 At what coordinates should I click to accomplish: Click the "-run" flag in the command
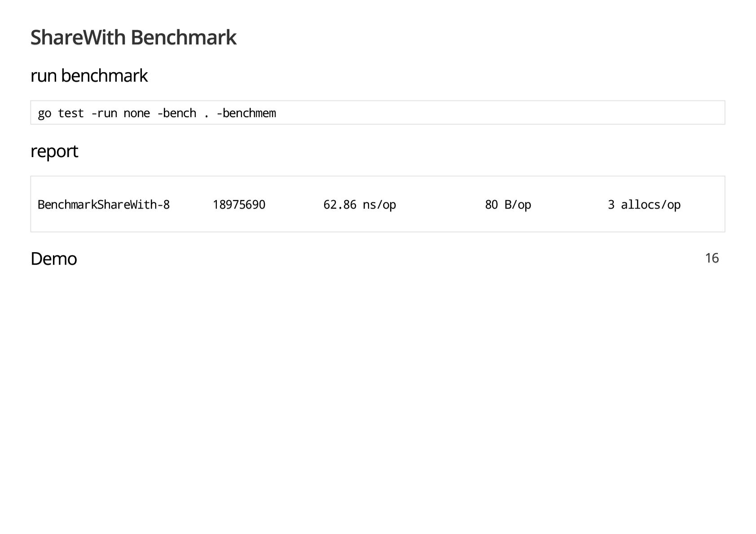point(104,113)
